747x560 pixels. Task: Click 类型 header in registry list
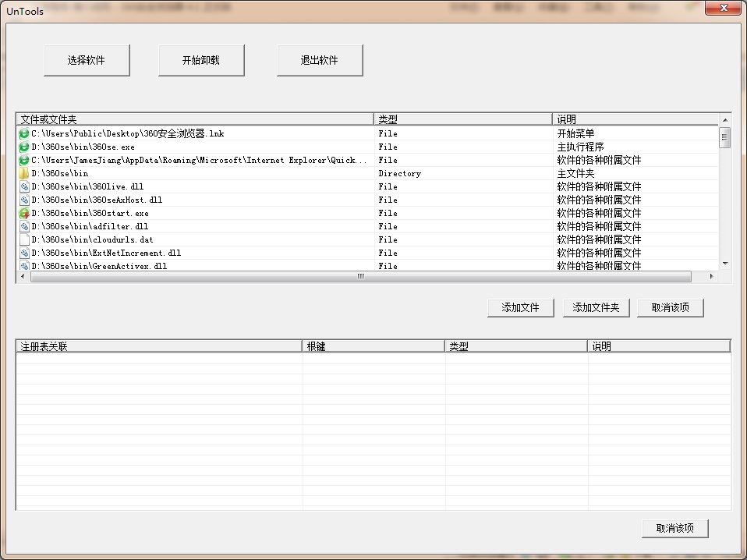(516, 346)
